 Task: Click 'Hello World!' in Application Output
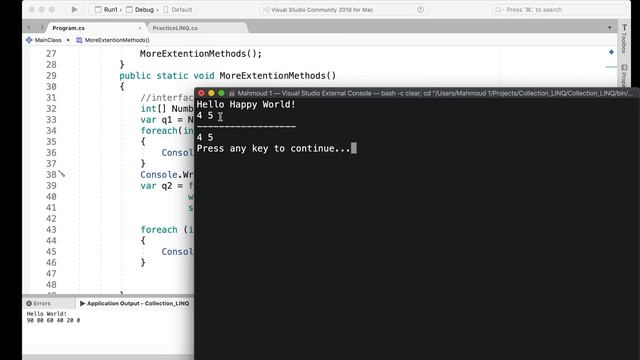coord(47,313)
